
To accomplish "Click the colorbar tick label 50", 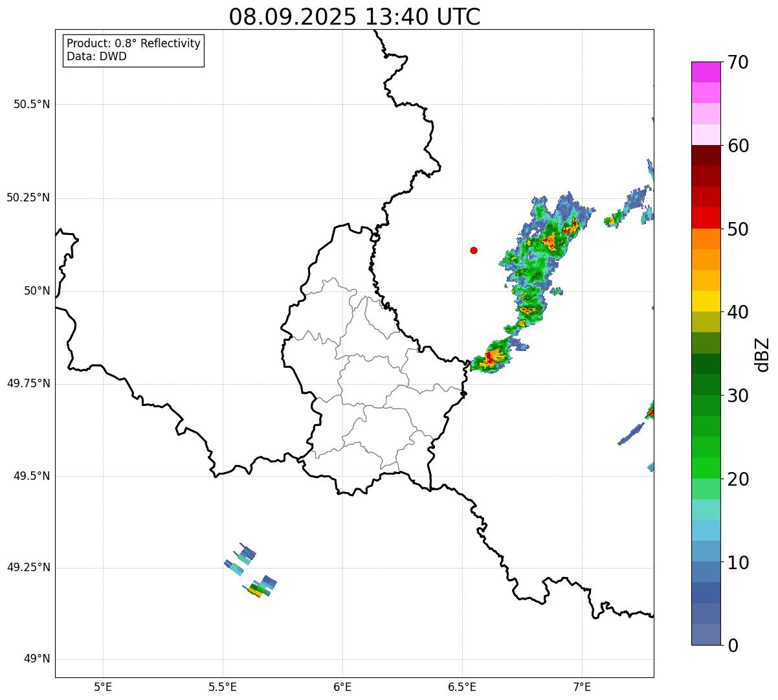I will pyautogui.click(x=739, y=229).
